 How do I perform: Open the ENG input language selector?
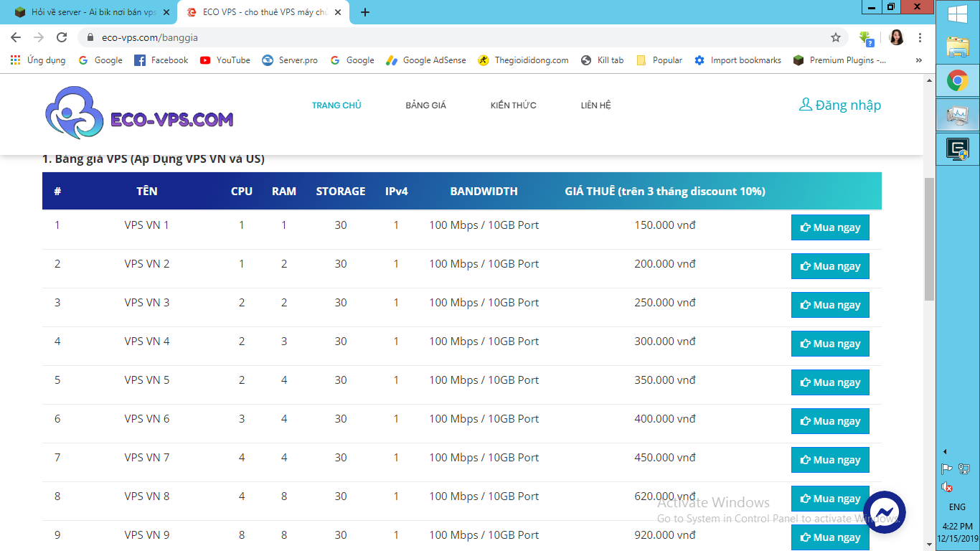(x=957, y=507)
